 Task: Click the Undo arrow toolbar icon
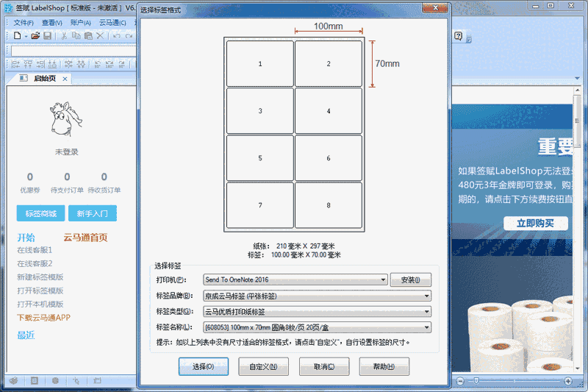click(117, 36)
